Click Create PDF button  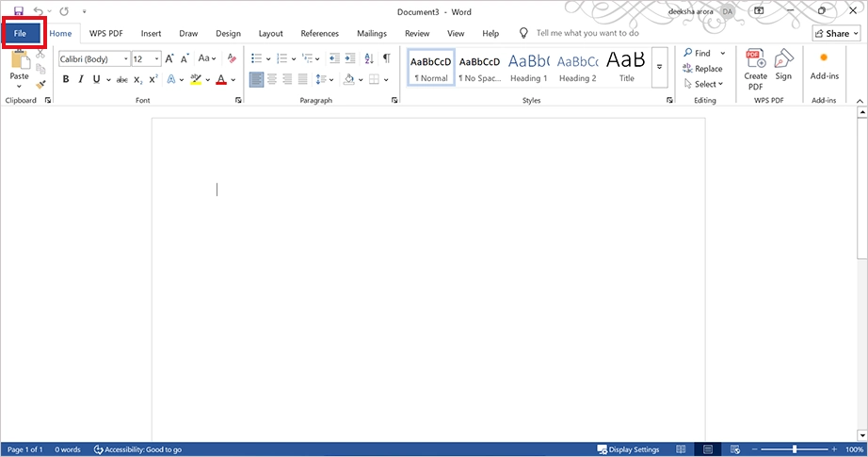click(x=756, y=71)
